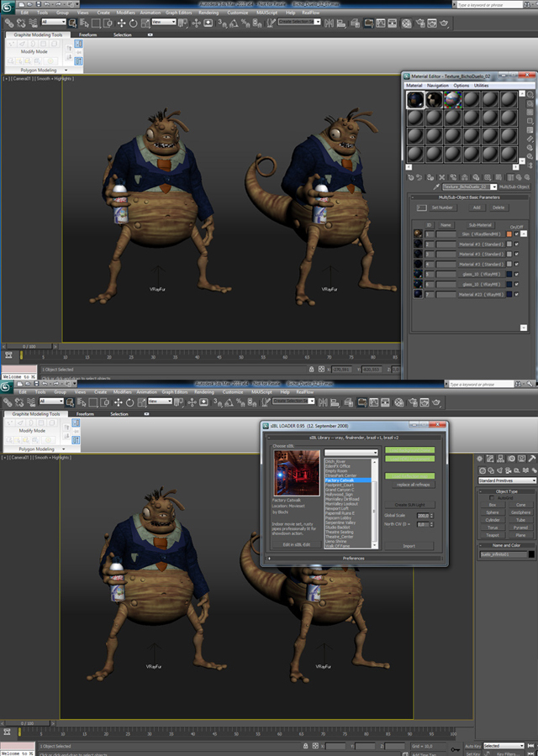The height and width of the screenshot is (756, 538).
Task: Click Factory Catwalk preview thumbnail
Action: click(297, 473)
